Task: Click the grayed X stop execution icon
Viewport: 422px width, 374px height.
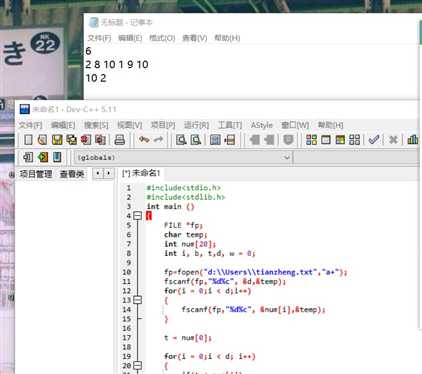Action: point(393,140)
